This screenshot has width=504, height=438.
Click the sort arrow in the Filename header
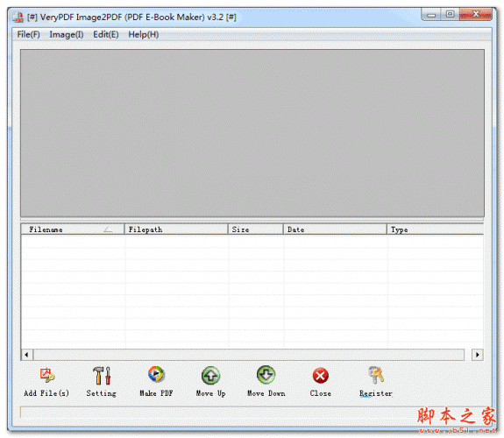point(108,230)
